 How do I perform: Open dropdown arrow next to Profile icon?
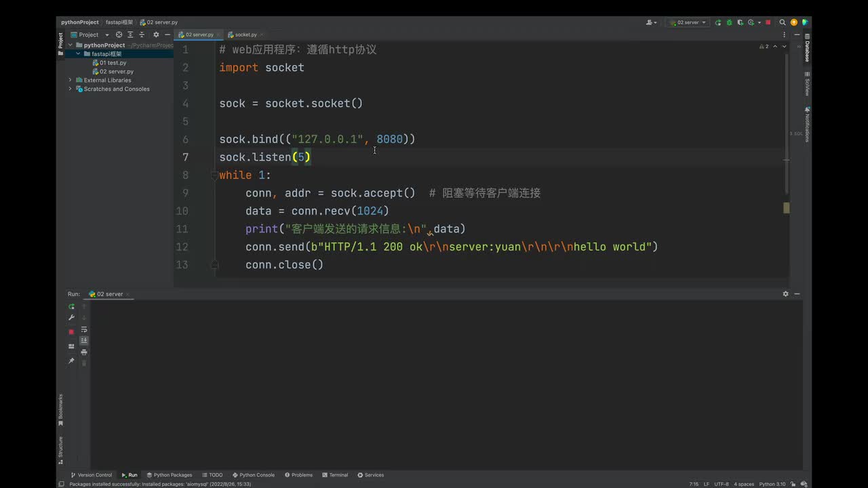[759, 23]
